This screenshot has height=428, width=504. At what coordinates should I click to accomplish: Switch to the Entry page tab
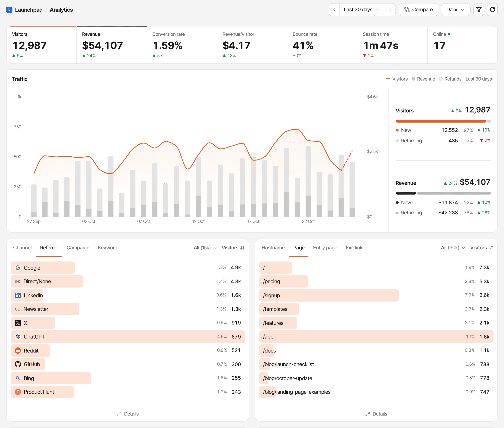click(x=325, y=248)
